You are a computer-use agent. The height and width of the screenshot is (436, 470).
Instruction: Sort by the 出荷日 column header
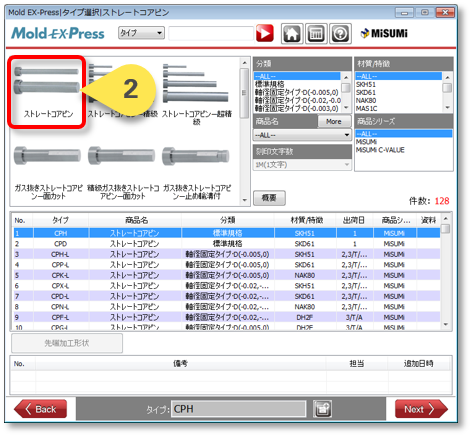click(354, 220)
